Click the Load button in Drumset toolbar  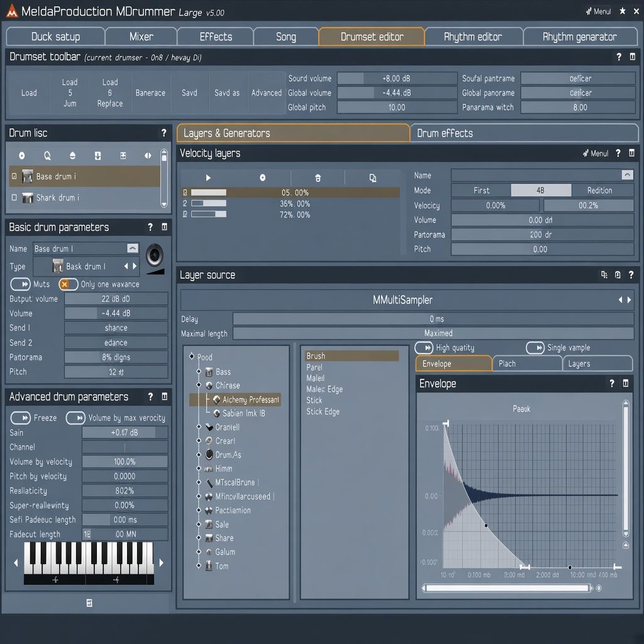tap(29, 93)
